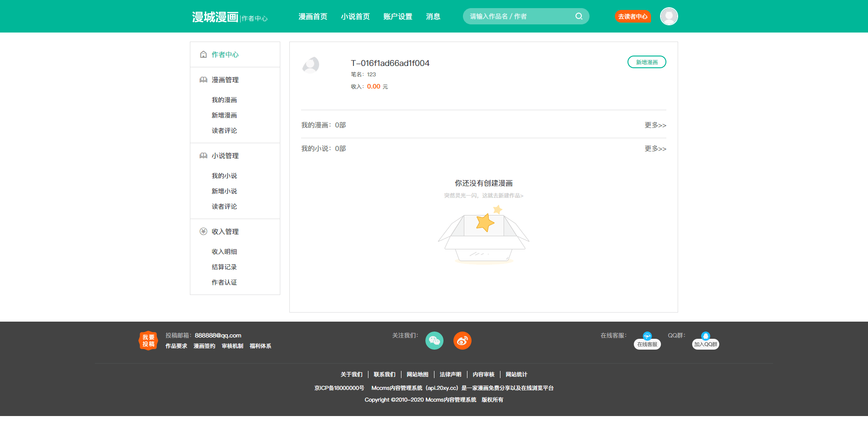
Task: Select 收入明细 in sidebar
Action: click(x=224, y=252)
